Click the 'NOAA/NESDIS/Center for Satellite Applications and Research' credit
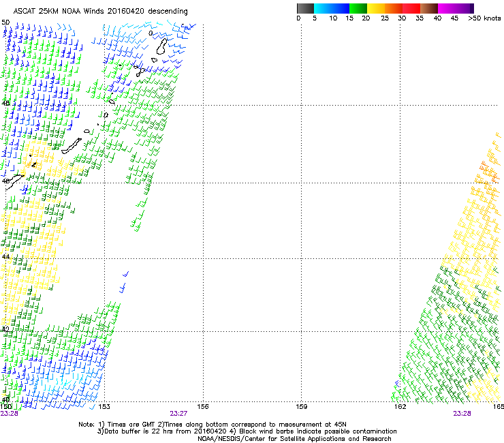Viewport: 504px width, 443px height. (294, 438)
